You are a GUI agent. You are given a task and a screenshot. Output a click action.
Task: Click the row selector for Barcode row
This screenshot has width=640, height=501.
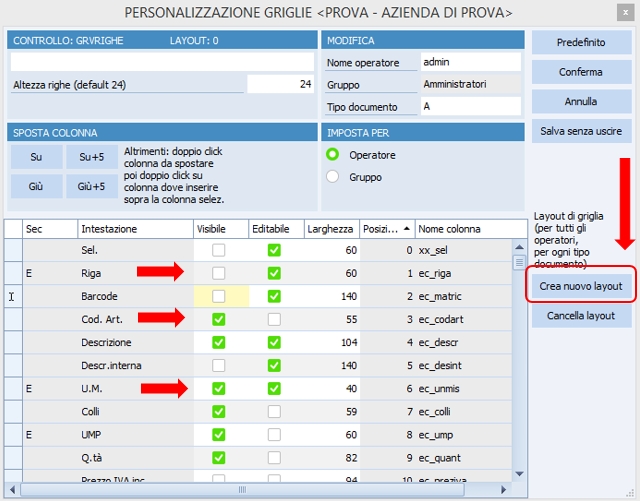point(13,296)
